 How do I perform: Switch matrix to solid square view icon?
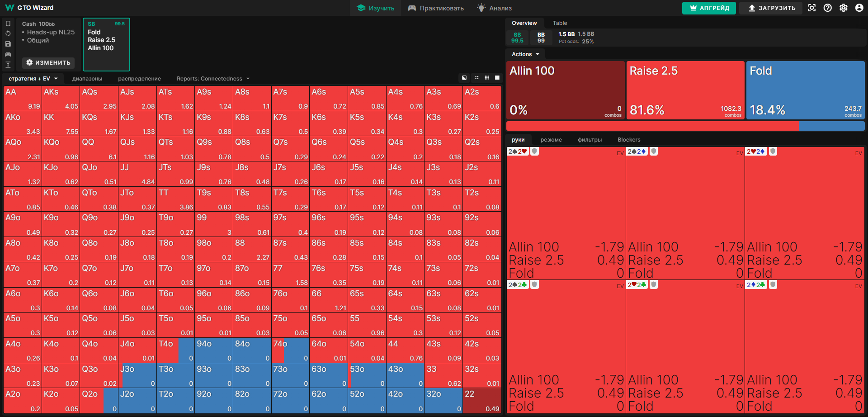pyautogui.click(x=497, y=78)
